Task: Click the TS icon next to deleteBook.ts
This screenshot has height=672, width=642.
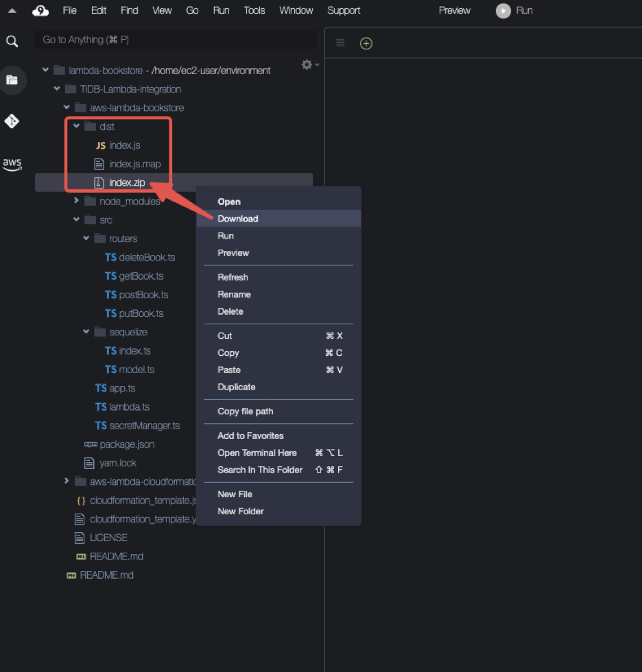Action: point(110,257)
